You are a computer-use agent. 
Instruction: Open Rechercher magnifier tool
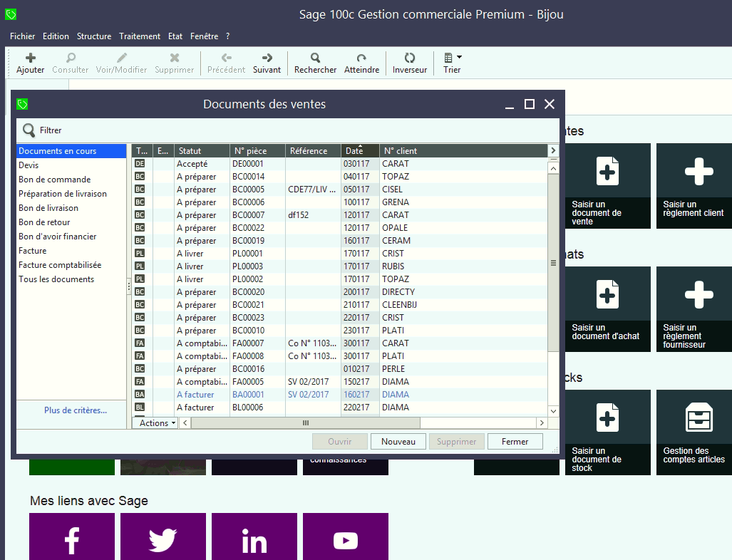click(x=315, y=58)
